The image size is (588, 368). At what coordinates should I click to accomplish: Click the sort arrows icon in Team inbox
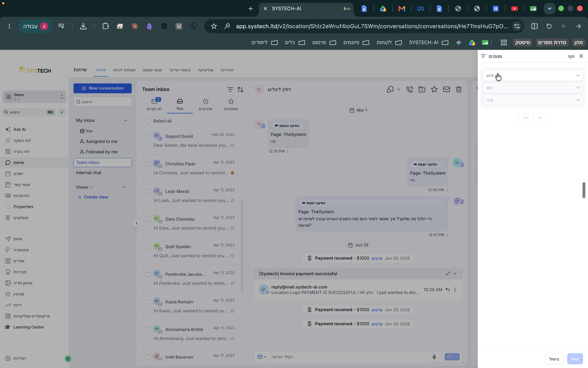(240, 90)
